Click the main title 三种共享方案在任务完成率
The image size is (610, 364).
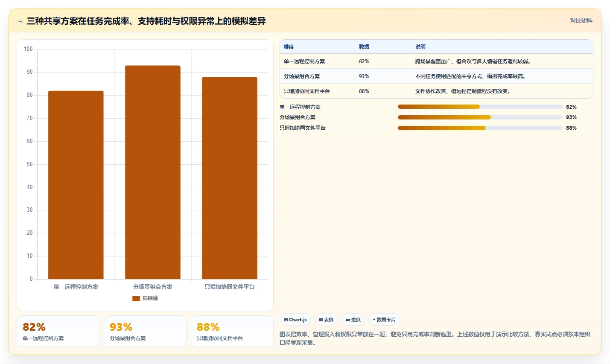pos(146,21)
